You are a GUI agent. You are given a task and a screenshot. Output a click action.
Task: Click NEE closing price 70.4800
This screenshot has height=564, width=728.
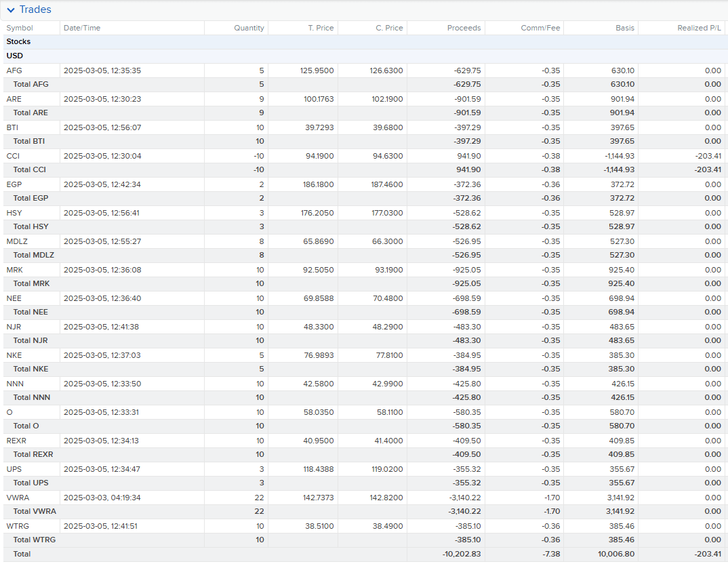click(x=388, y=298)
